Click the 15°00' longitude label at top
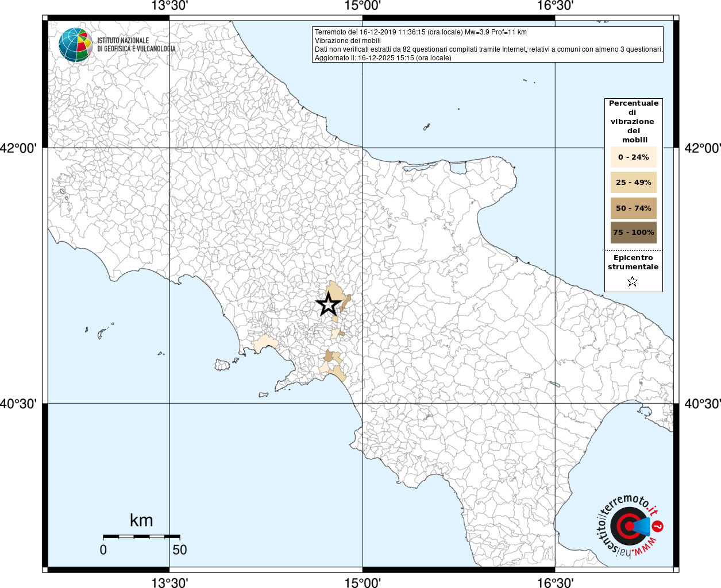Screen dimensions: 721x588 click(x=363, y=6)
